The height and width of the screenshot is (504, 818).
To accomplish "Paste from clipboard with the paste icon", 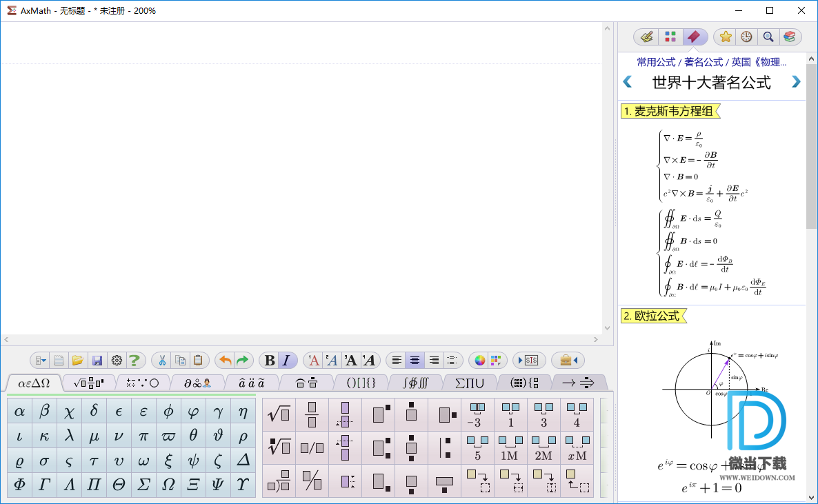I will click(x=198, y=361).
